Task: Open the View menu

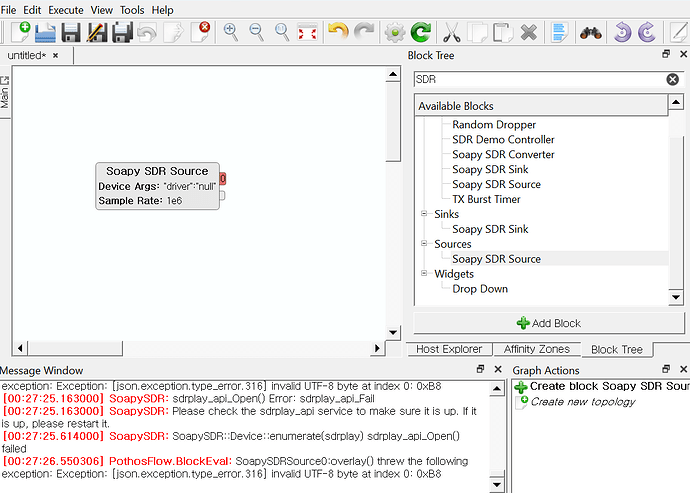Action: point(102,10)
